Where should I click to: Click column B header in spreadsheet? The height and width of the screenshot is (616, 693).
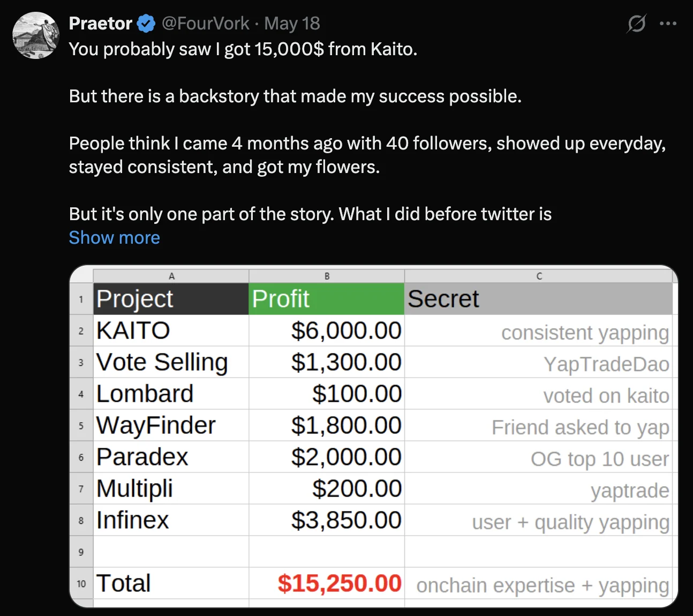point(327,276)
